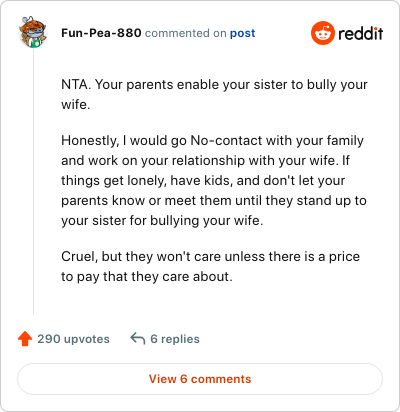This screenshot has width=400, height=412.
Task: Select the 290 upvotes label
Action: click(73, 339)
